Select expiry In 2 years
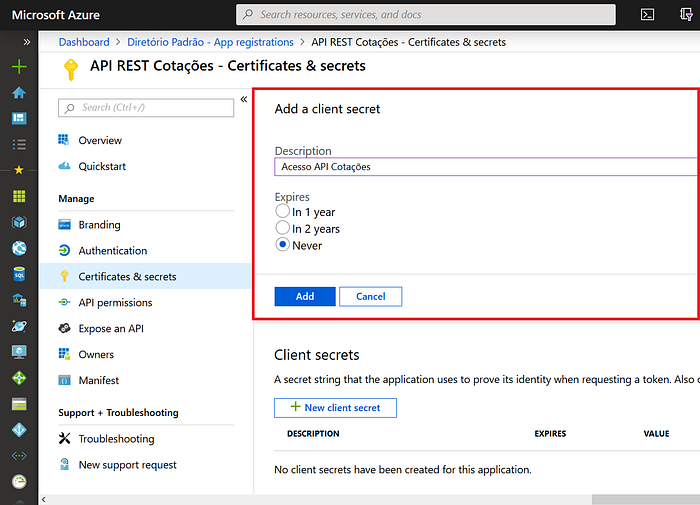This screenshot has width=700, height=505. tap(282, 228)
